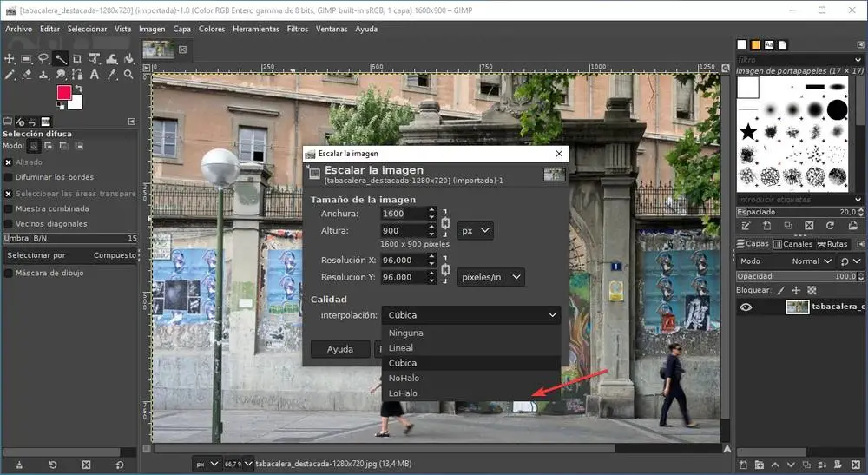Image resolution: width=868 pixels, height=475 pixels.
Task: Click the resolution X-Y chain link icon
Action: click(445, 269)
